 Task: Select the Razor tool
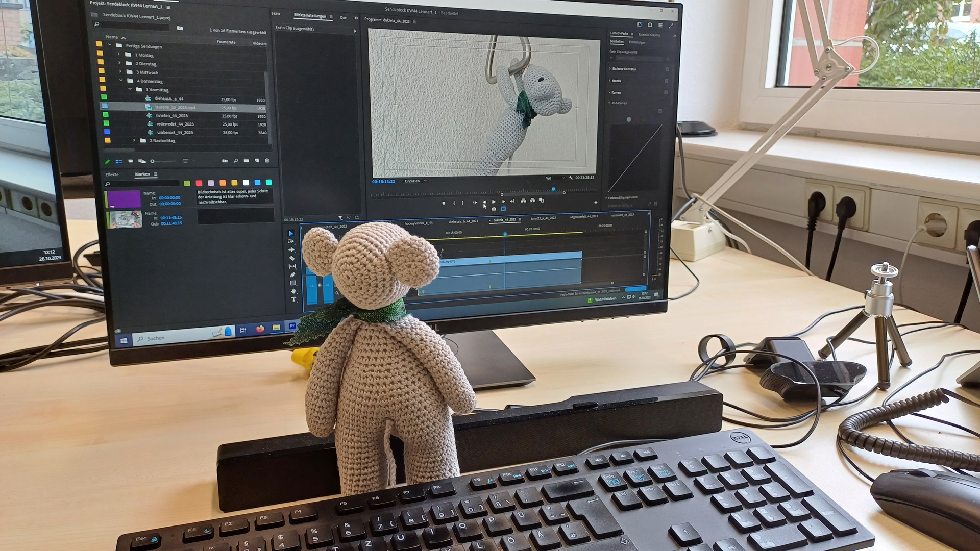click(x=292, y=258)
